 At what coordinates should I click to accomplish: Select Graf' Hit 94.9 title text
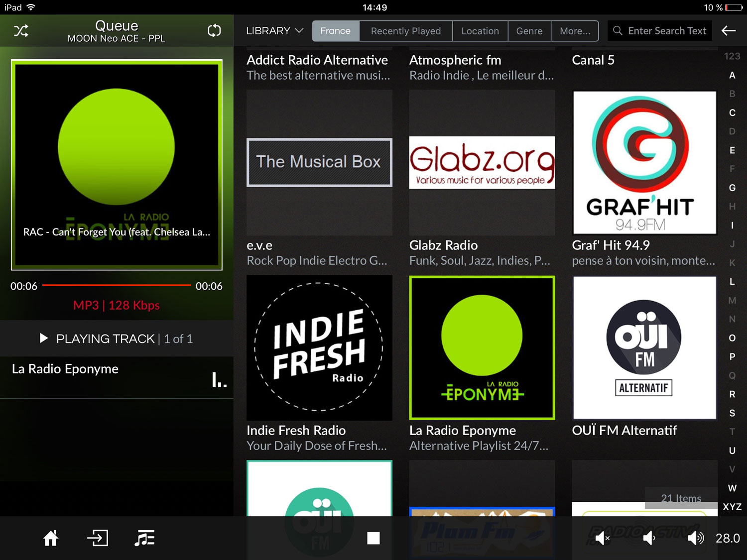[611, 245]
